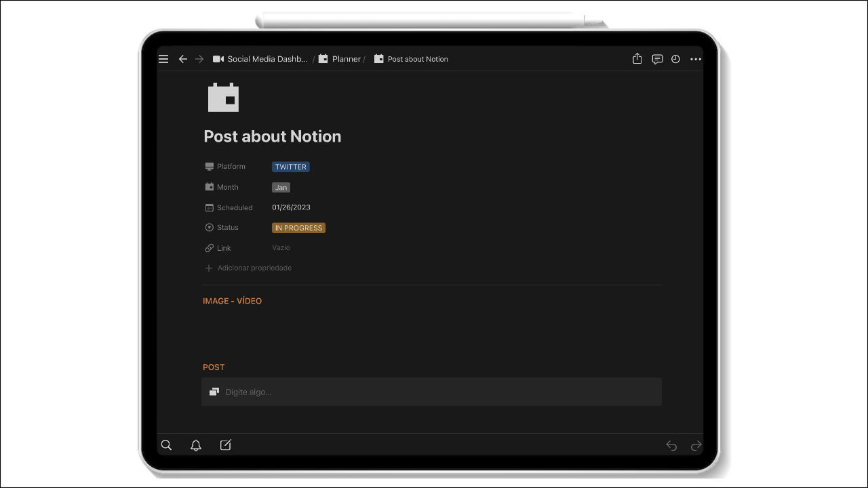The height and width of the screenshot is (488, 868).
Task: Click the Scheduled property label
Action: pyautogui.click(x=229, y=207)
